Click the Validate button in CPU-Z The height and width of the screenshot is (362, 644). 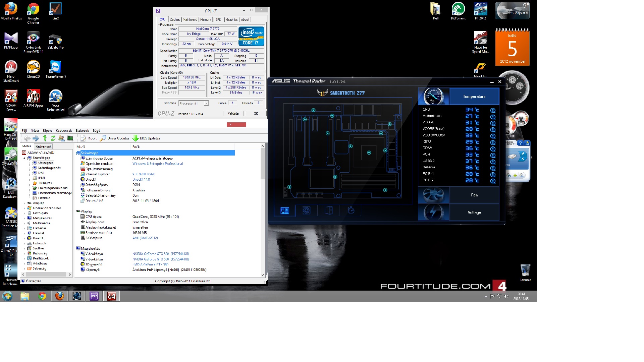click(x=233, y=114)
